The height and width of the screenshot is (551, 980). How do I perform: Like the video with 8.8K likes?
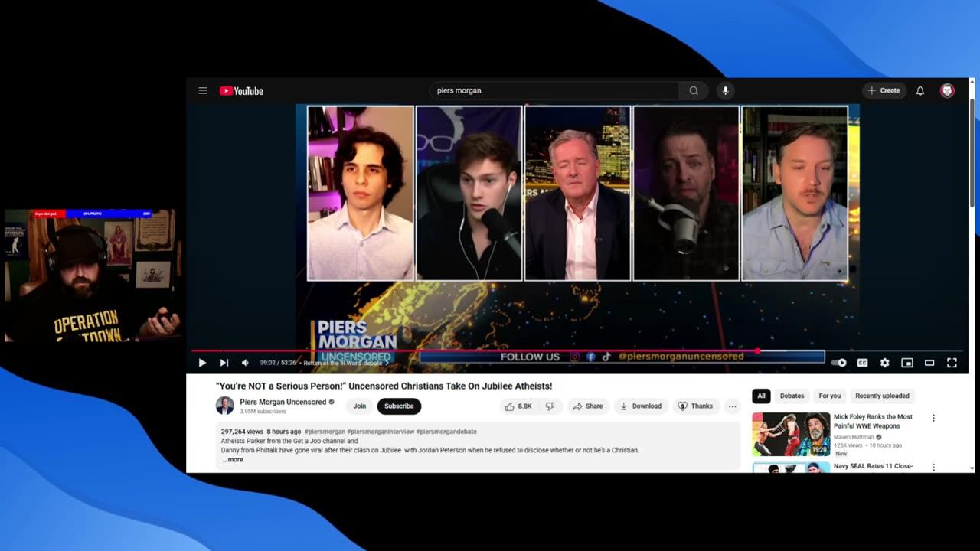pos(518,406)
